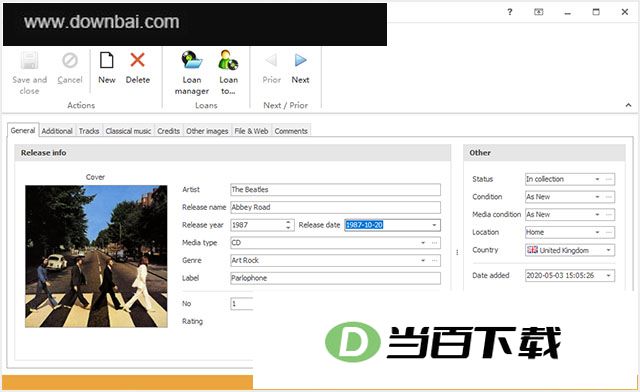Open the Tracks tab

89,131
